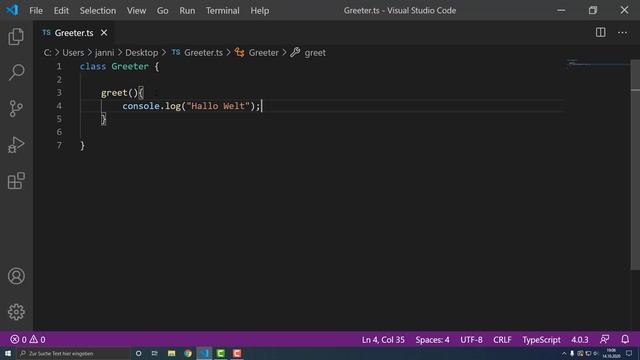This screenshot has width=640, height=360.
Task: Click the feedback icon in status bar
Action: (604, 339)
